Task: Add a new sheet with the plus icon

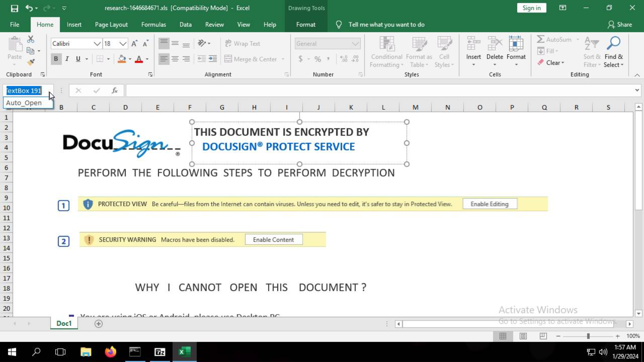Action: (x=99, y=324)
